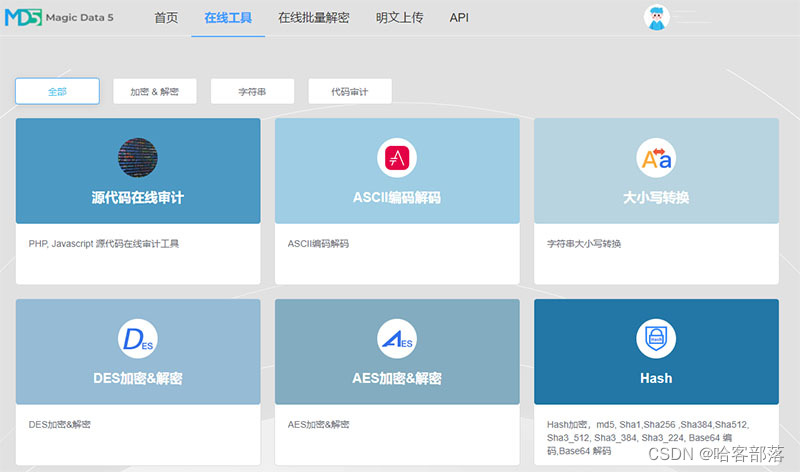Open the Hash card title

[x=656, y=379]
